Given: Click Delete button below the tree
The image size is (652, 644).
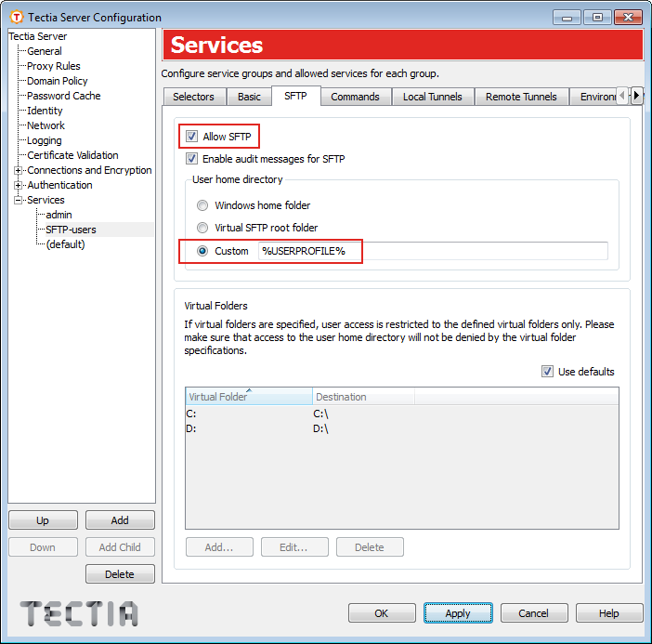Looking at the screenshot, I should click(120, 574).
